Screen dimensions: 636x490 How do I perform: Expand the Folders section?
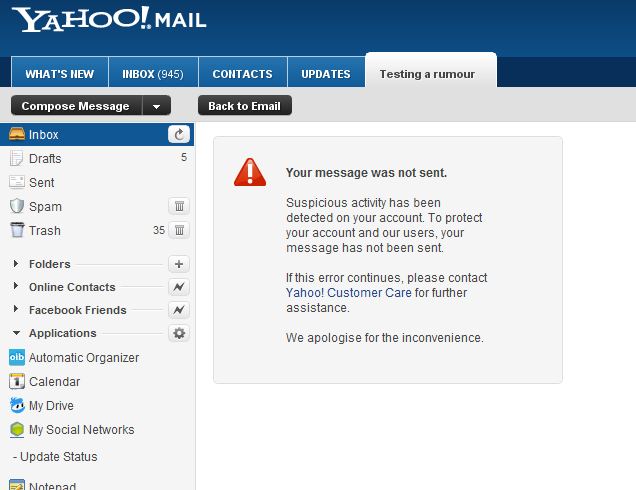click(16, 264)
